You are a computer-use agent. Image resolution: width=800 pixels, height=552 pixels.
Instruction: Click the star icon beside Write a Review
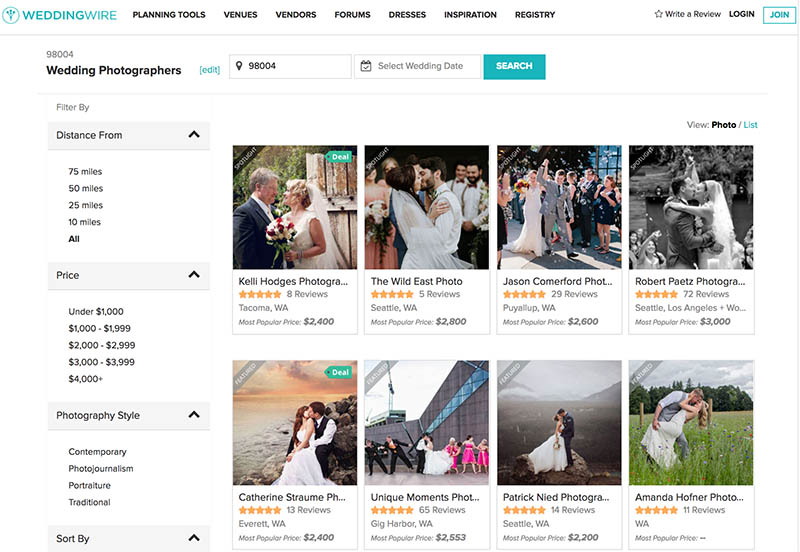click(658, 14)
